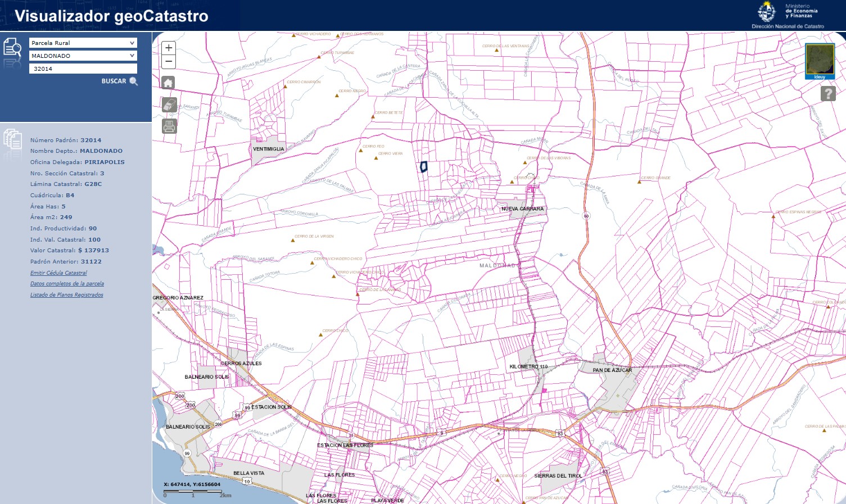Open Datos completos de la parcela link
The image size is (846, 504).
tap(67, 284)
